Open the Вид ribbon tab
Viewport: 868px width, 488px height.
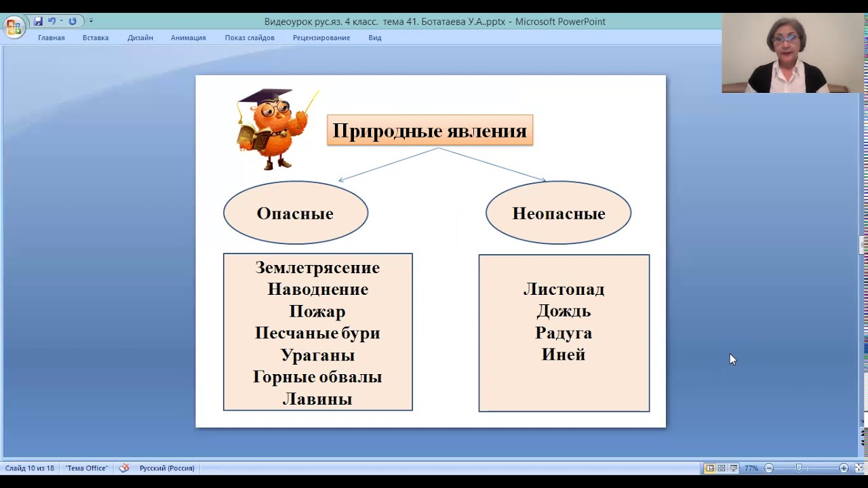375,38
